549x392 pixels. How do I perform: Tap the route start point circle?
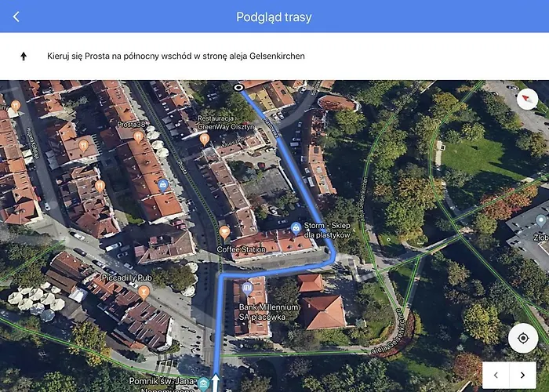click(x=238, y=87)
